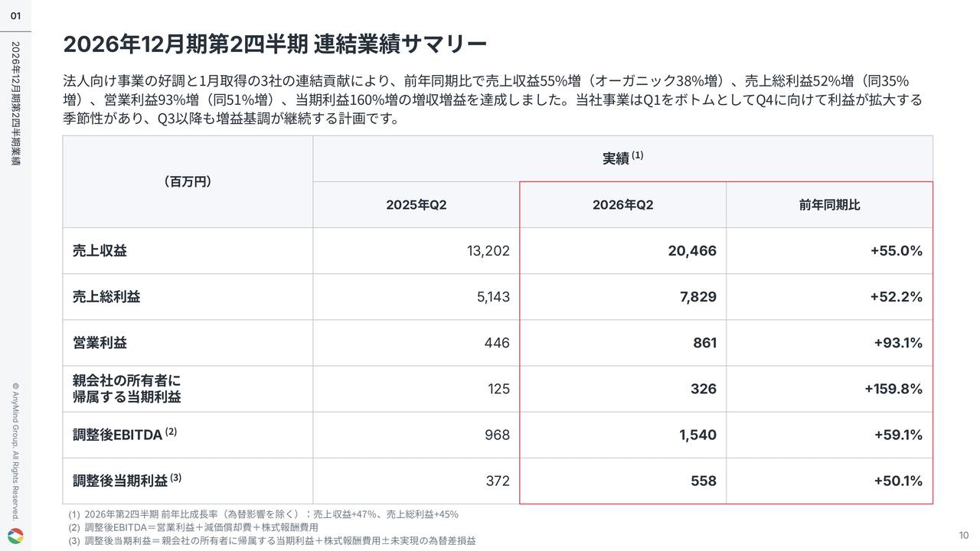Select the vertical sidebar text 2026年12月期第2四半期業績
The width and height of the screenshot is (980, 551).
click(15, 103)
